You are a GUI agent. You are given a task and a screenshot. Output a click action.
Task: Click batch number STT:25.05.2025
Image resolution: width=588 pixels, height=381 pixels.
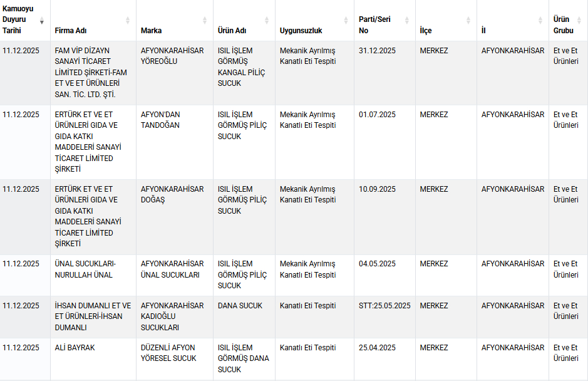[384, 306]
